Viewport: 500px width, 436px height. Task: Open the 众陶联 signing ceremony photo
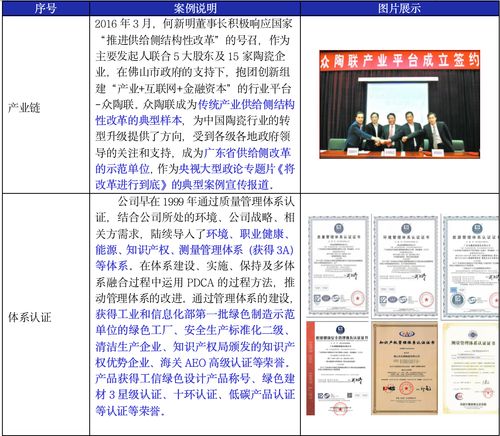[399, 104]
